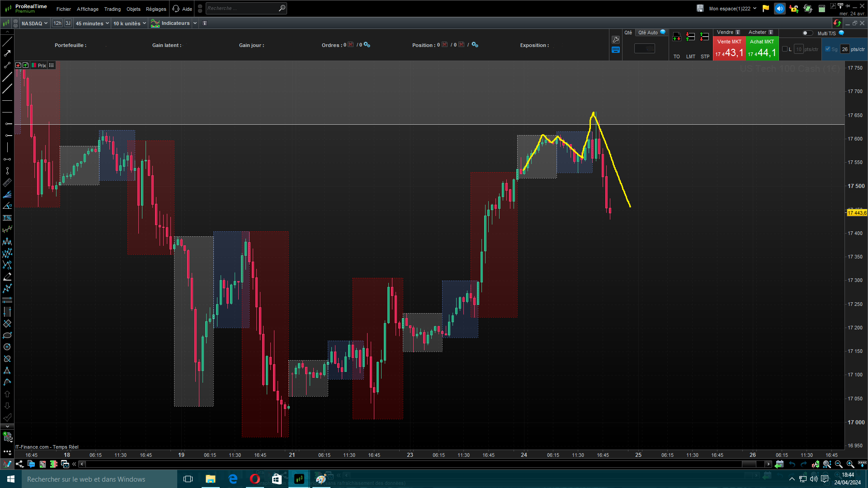Enable the L limit checkbox
Image resolution: width=868 pixels, height=488 pixels.
tap(785, 49)
